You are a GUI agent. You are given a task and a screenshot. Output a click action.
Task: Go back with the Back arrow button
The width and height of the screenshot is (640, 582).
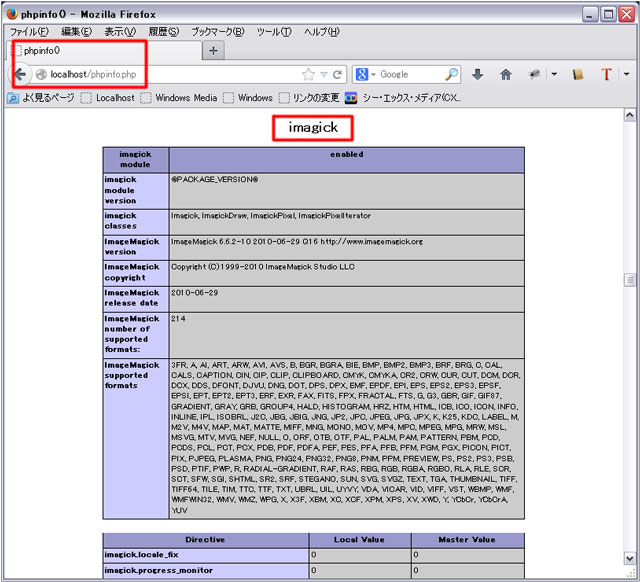point(20,74)
